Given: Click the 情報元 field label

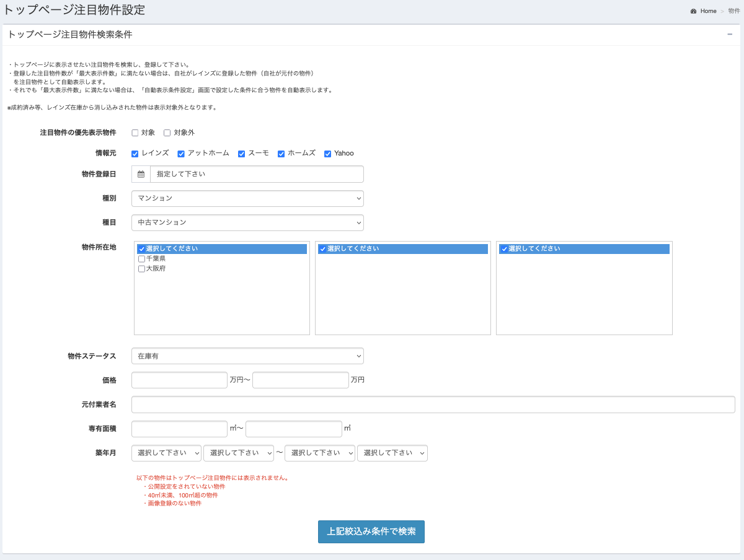Looking at the screenshot, I should [x=105, y=153].
